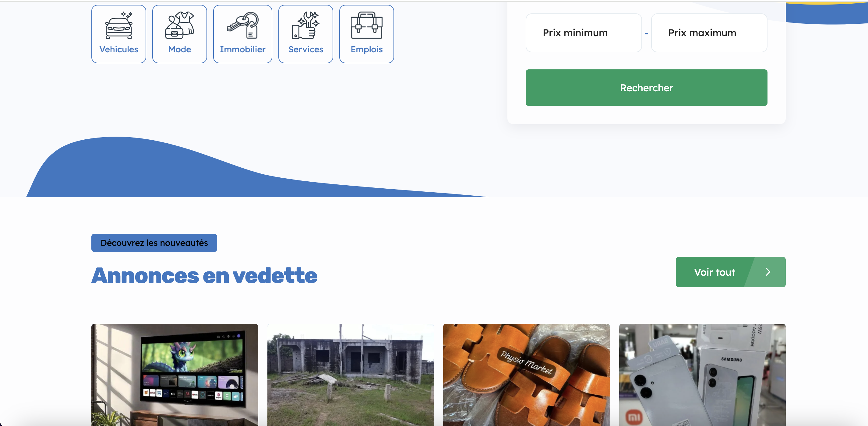Select the Mode clothing icon
This screenshot has height=426, width=868.
[x=180, y=25]
